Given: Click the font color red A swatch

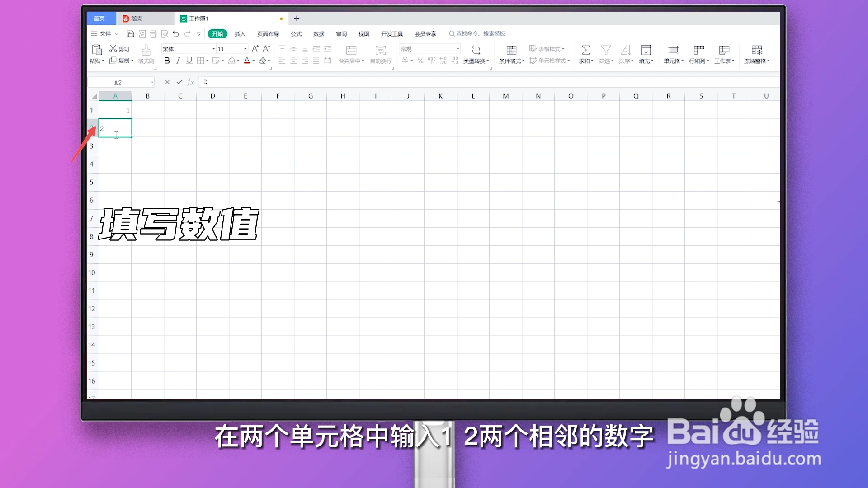Looking at the screenshot, I should pos(247,61).
